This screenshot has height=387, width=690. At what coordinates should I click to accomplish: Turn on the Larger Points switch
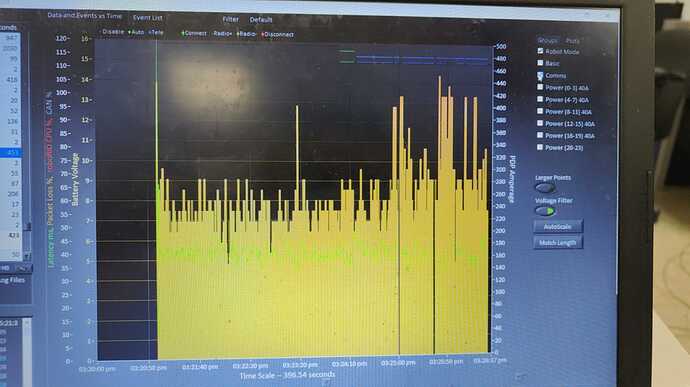[x=545, y=188]
